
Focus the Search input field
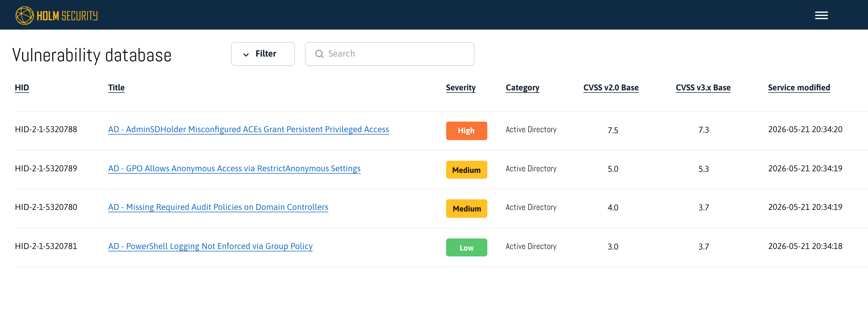(x=390, y=54)
